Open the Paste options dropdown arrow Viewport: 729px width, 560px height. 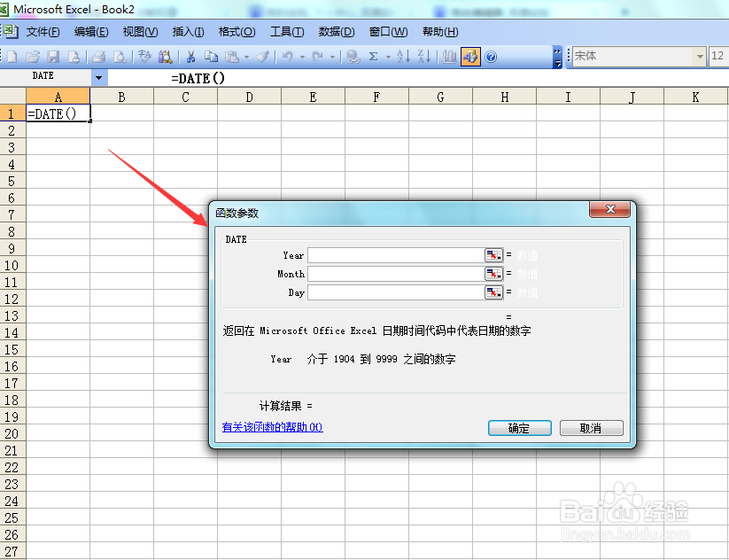click(x=246, y=58)
